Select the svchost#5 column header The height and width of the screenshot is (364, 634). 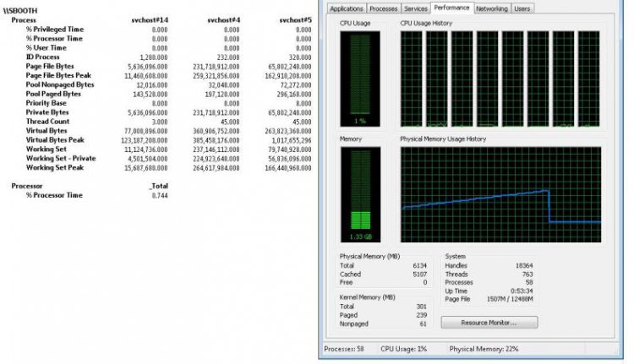pos(296,19)
